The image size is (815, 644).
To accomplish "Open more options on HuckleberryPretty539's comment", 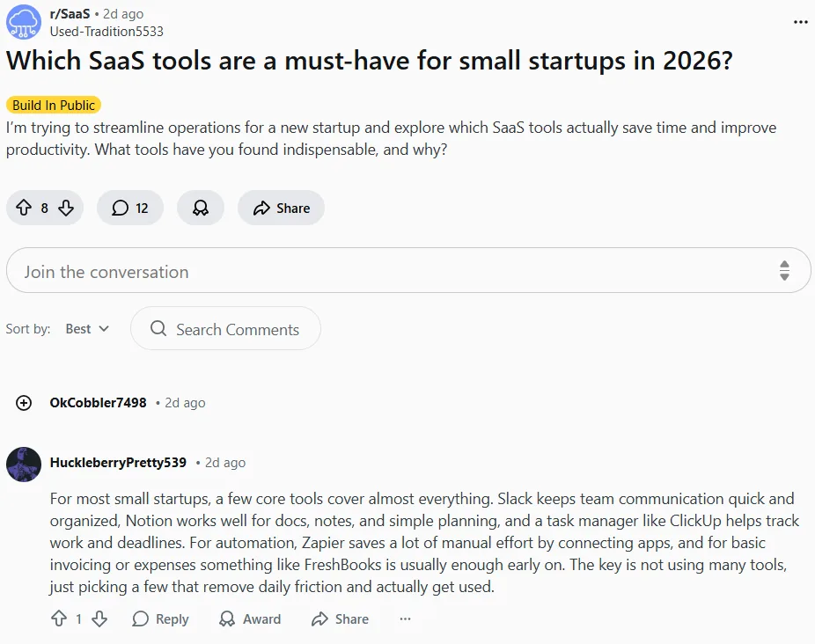I will (405, 619).
